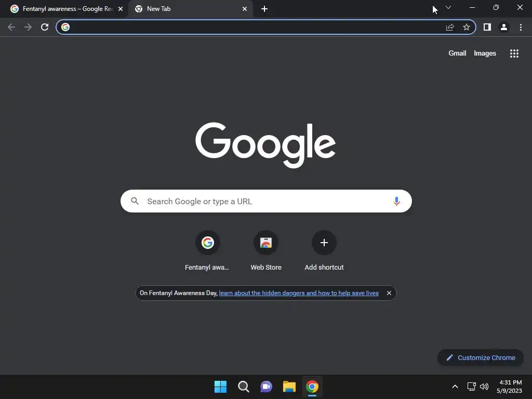Click the Google icon in address bar
The width and height of the screenshot is (532, 399).
pyautogui.click(x=65, y=27)
